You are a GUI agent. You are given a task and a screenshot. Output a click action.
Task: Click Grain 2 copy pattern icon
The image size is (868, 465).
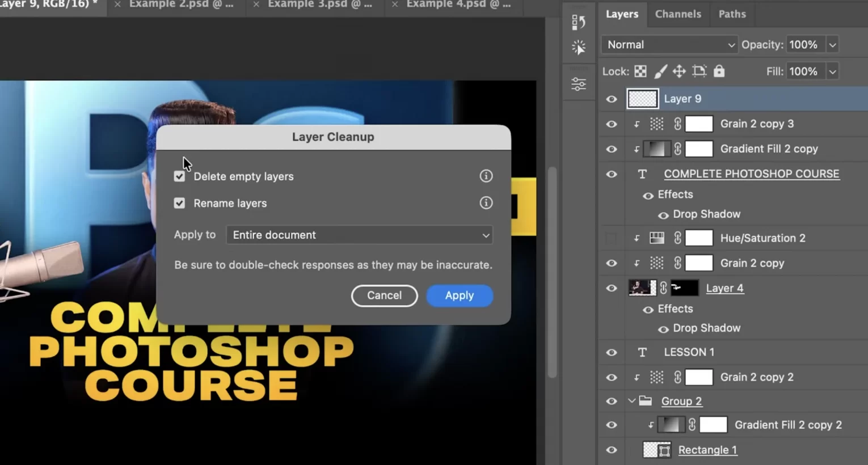click(656, 263)
